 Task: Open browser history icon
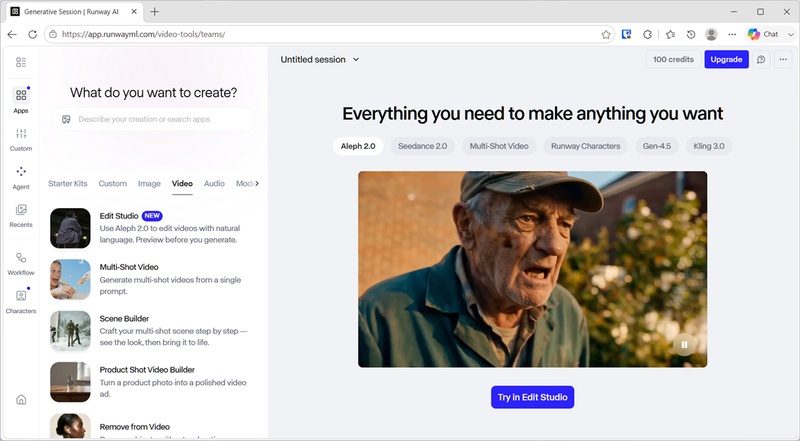click(x=691, y=34)
